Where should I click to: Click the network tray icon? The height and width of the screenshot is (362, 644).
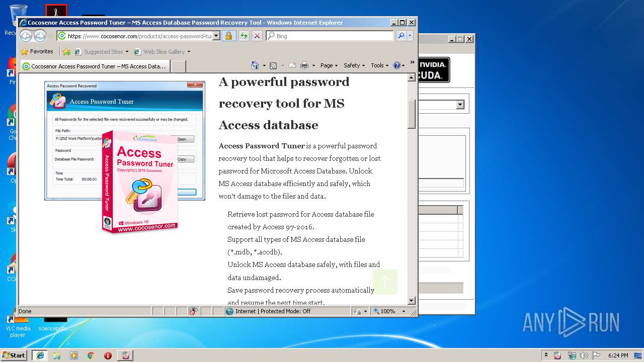click(572, 355)
